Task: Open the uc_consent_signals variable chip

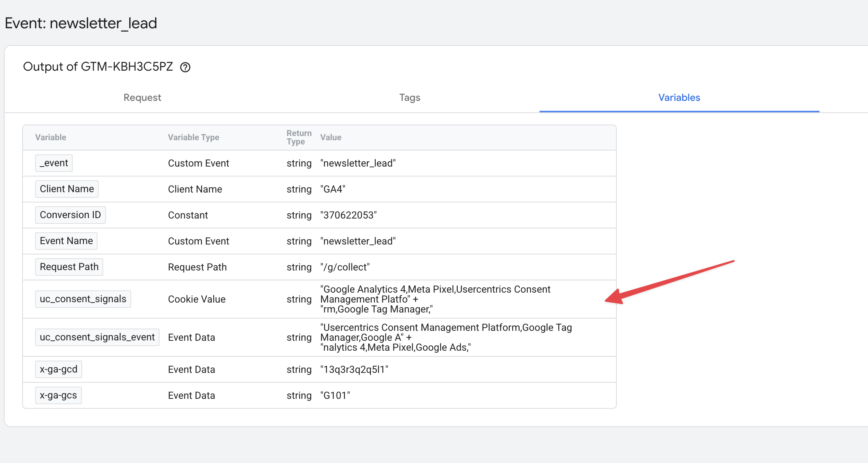Action: coord(83,299)
